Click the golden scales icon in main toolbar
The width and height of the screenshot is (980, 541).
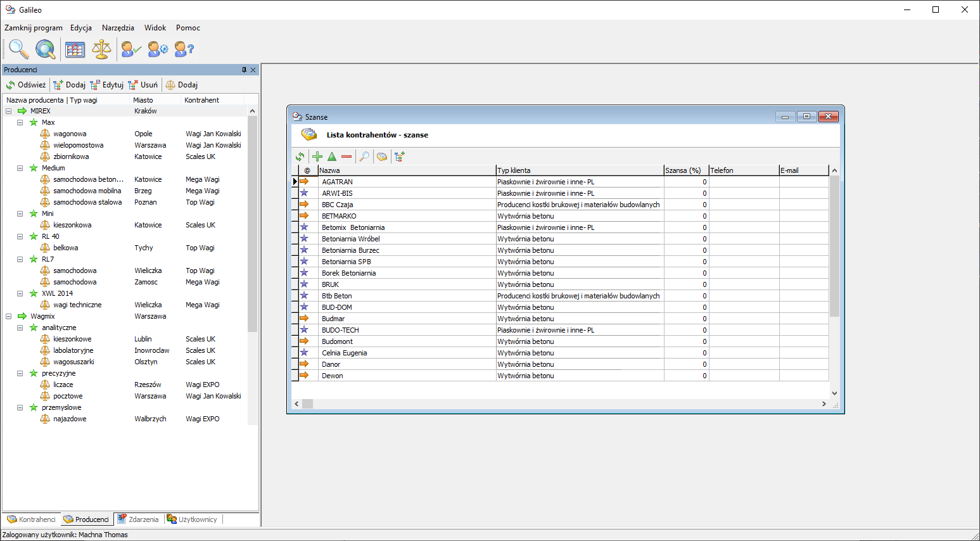[101, 49]
